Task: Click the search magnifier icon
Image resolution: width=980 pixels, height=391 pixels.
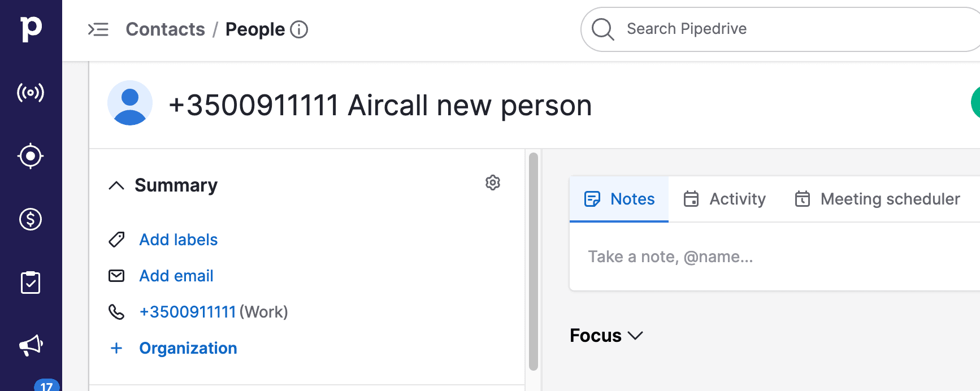Action: pyautogui.click(x=602, y=29)
